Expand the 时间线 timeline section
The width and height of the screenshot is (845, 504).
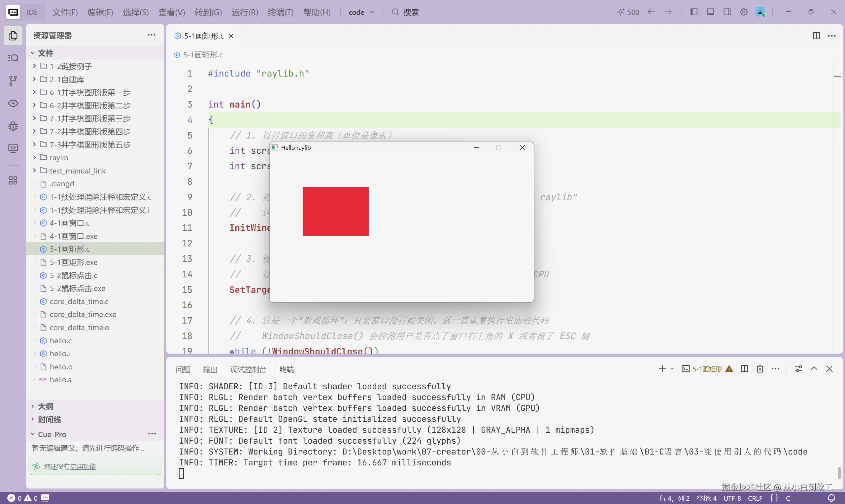point(95,420)
